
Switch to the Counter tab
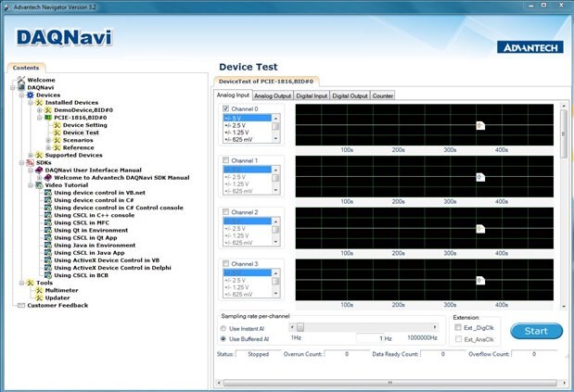point(383,95)
